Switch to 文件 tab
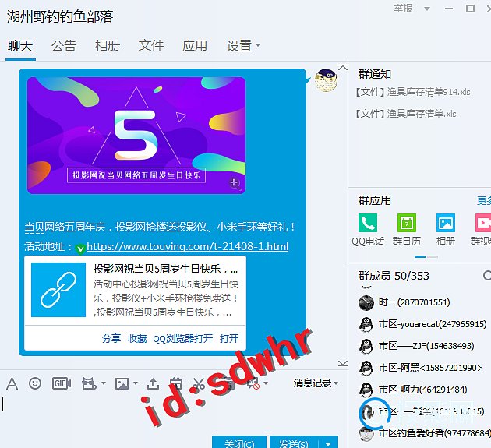Viewport: 491px width, 448px height. coord(151,46)
